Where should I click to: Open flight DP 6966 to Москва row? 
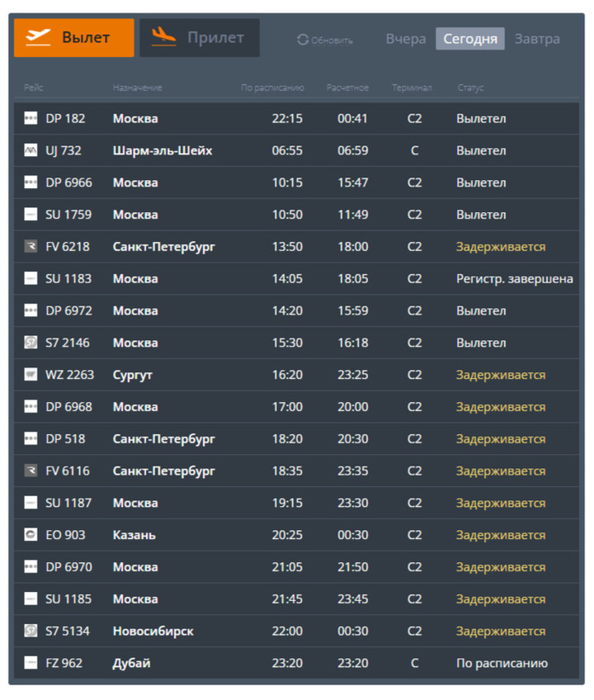[x=297, y=182]
